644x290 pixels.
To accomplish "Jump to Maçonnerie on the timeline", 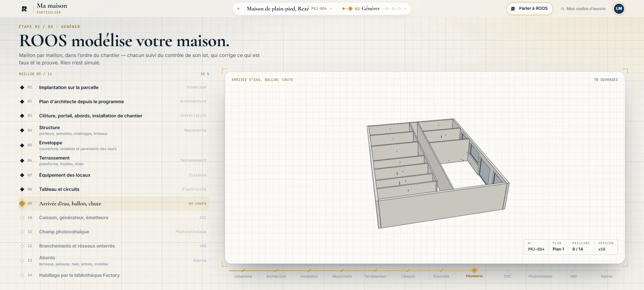I will [342, 273].
